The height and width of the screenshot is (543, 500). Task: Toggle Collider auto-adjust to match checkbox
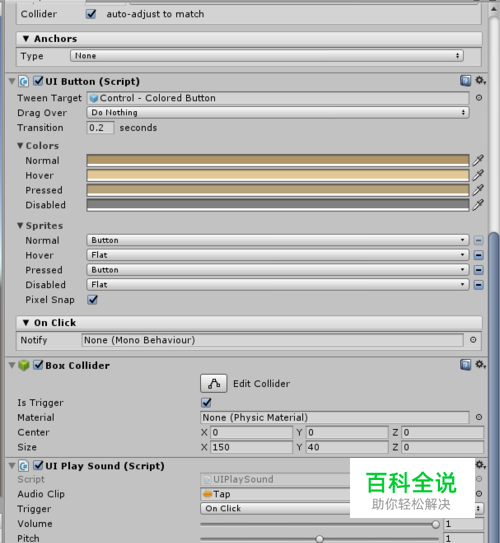(91, 14)
